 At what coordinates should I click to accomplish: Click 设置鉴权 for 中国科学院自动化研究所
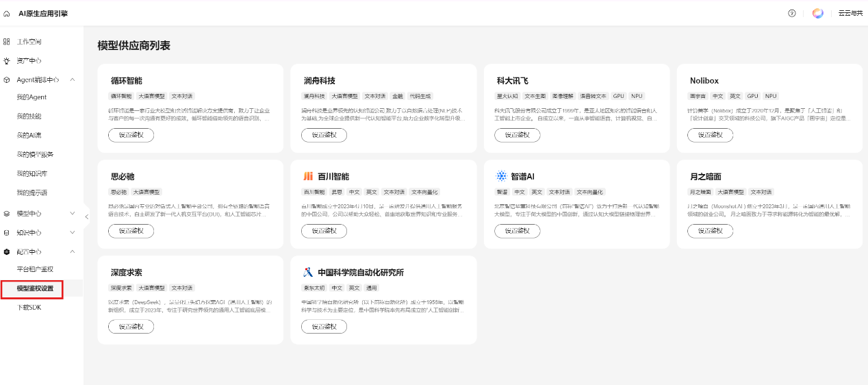[x=324, y=327]
